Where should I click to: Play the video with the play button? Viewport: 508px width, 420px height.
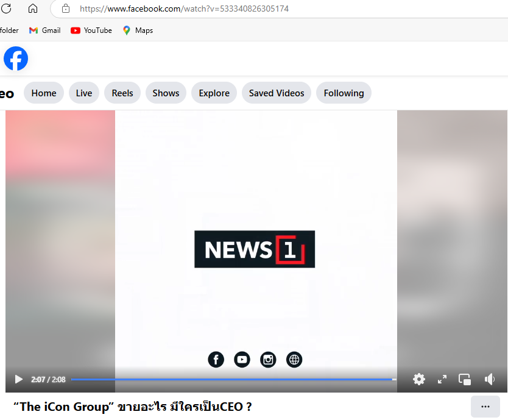[x=19, y=379]
